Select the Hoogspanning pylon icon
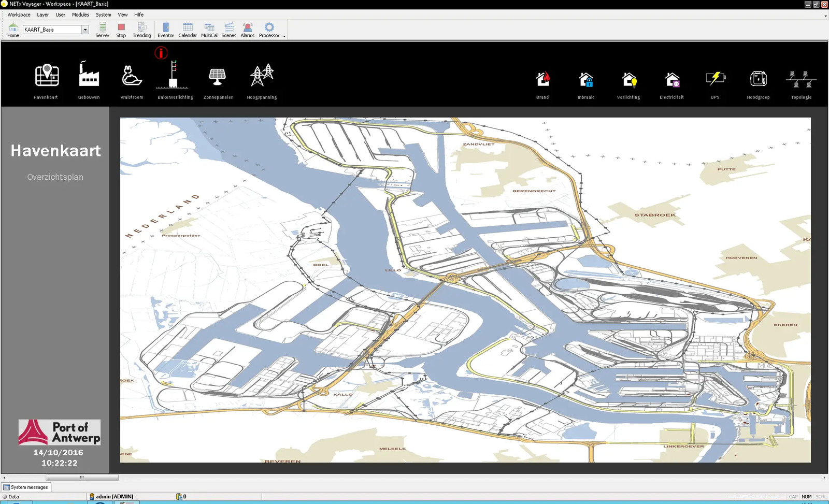 (262, 76)
